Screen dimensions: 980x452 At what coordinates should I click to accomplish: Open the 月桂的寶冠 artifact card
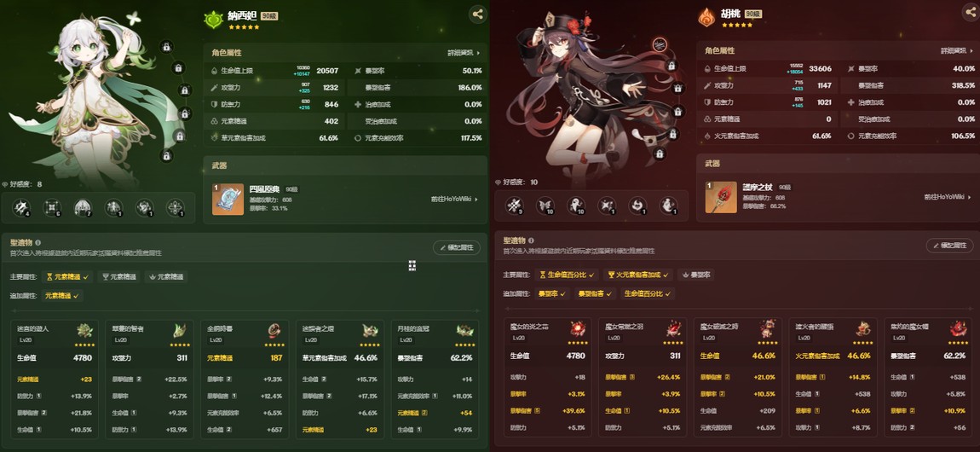[x=435, y=379]
